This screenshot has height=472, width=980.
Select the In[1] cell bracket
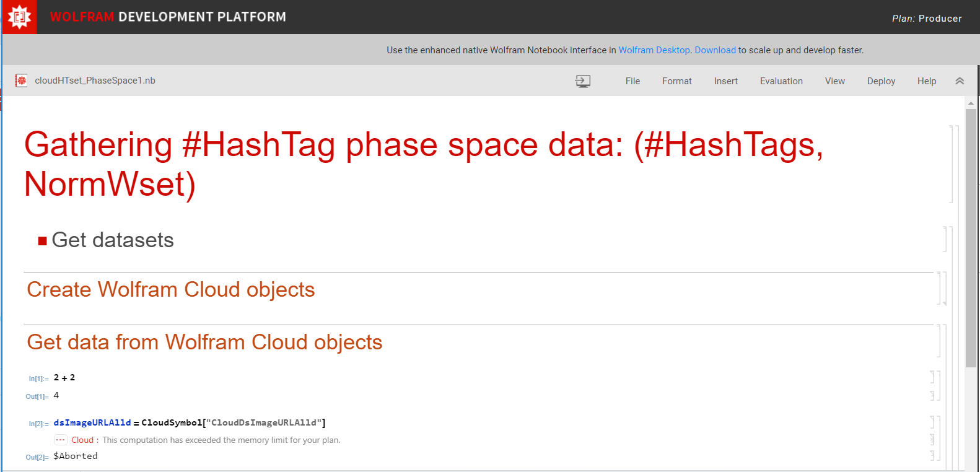pyautogui.click(x=932, y=377)
